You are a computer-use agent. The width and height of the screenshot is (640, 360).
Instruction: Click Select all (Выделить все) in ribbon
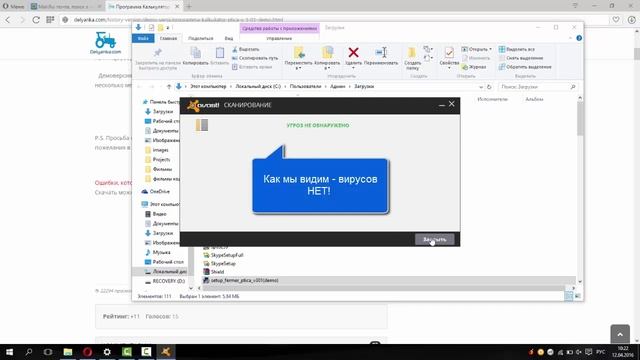(x=517, y=49)
